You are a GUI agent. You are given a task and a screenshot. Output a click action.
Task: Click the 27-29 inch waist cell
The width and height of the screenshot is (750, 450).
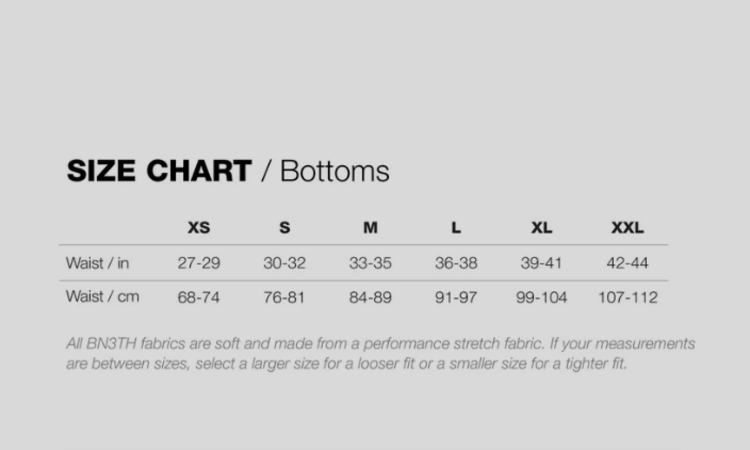pos(199,263)
